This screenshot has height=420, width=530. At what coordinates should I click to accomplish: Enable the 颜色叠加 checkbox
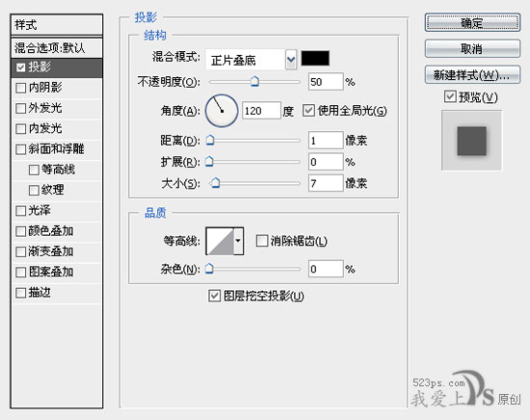coord(20,231)
